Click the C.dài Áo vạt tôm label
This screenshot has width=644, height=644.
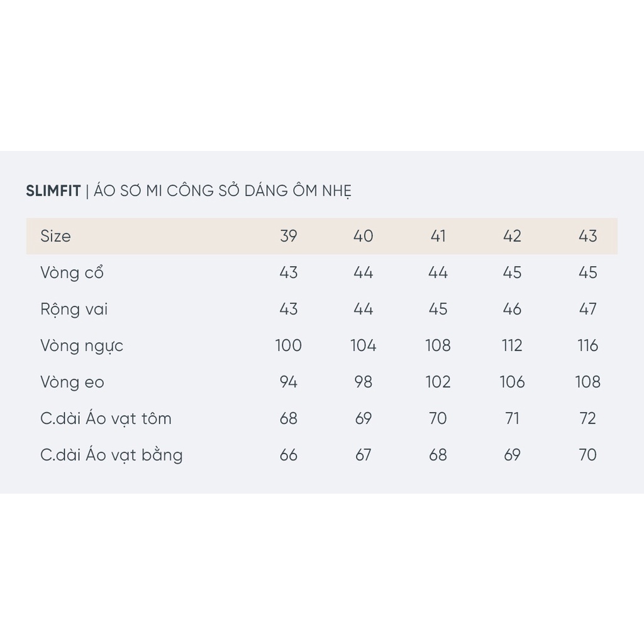pyautogui.click(x=106, y=419)
